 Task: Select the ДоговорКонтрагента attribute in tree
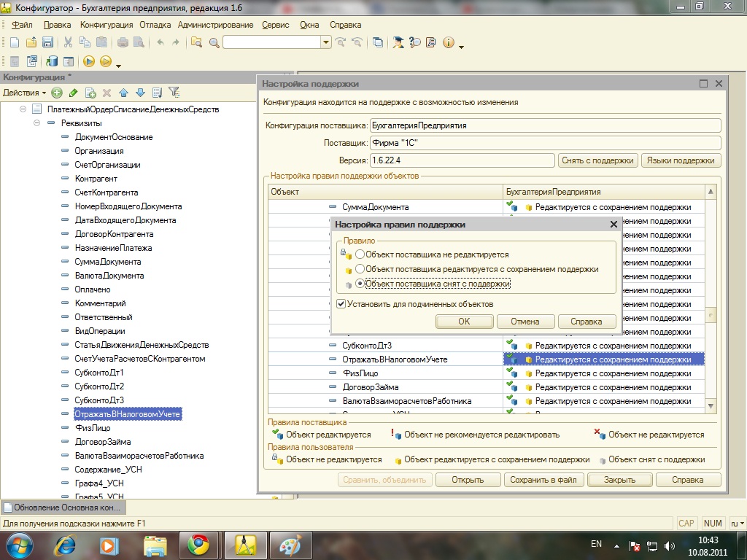(x=114, y=234)
